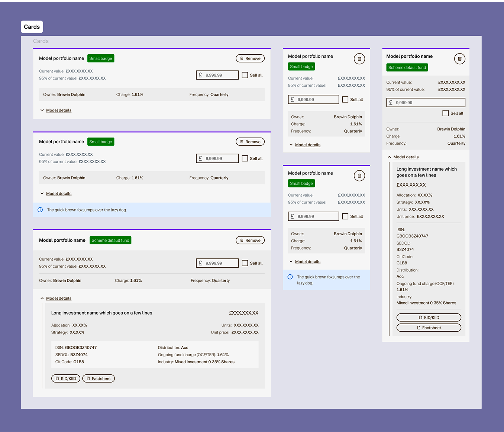Collapse Model details on the expanded wide card

click(58, 298)
